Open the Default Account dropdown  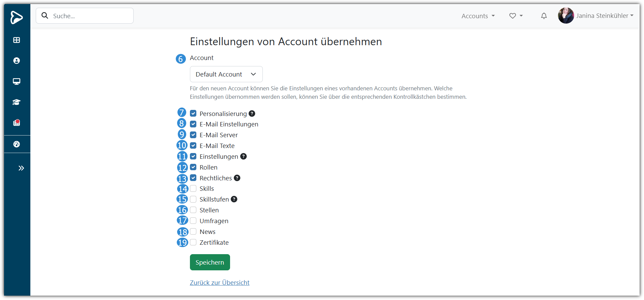pos(226,74)
